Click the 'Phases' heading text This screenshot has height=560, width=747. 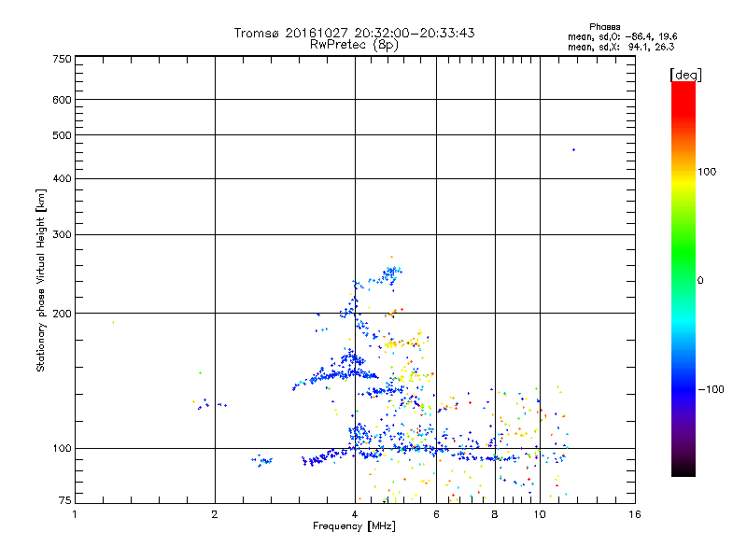point(604,27)
